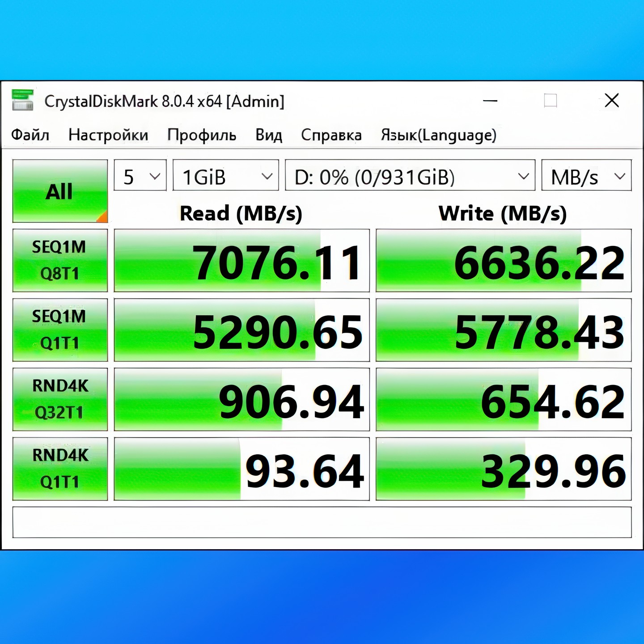Open the test count dropdown showing 5

tap(140, 175)
